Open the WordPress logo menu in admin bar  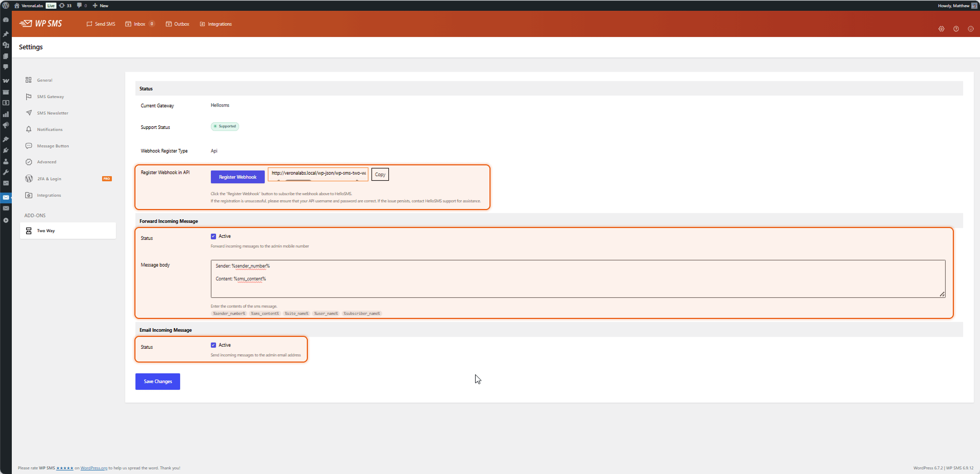tap(6, 6)
